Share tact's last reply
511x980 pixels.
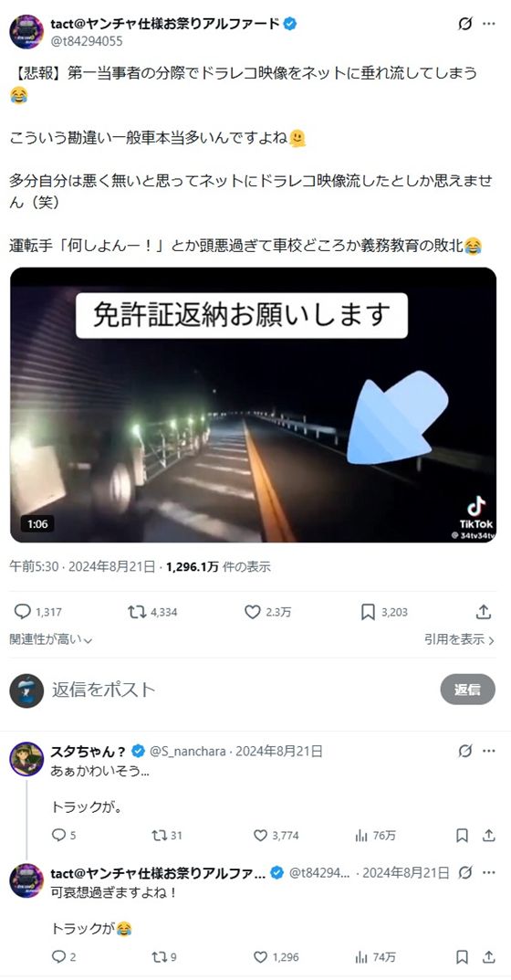[489, 957]
